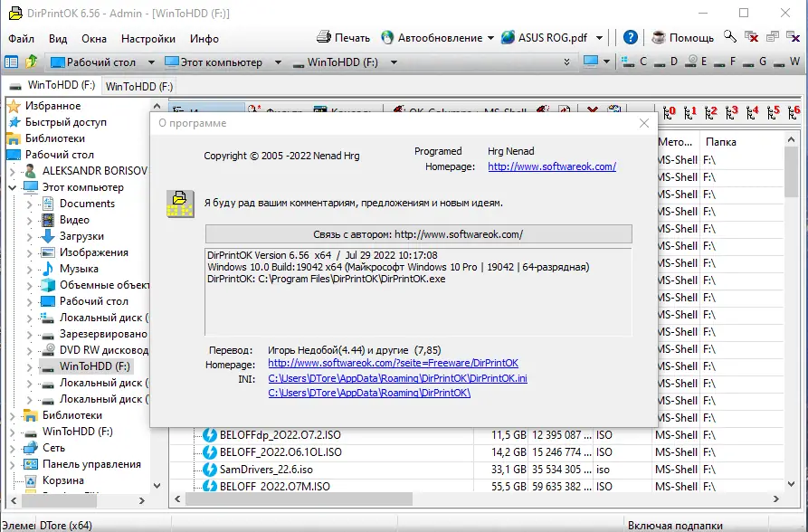This screenshot has height=532, width=808.
Task: Open the Инфо menu
Action: click(204, 39)
